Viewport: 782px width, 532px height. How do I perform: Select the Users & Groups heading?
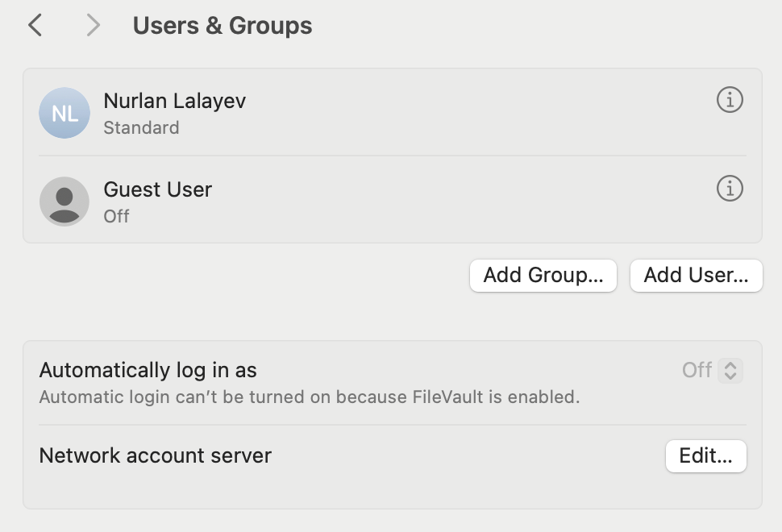tap(223, 25)
